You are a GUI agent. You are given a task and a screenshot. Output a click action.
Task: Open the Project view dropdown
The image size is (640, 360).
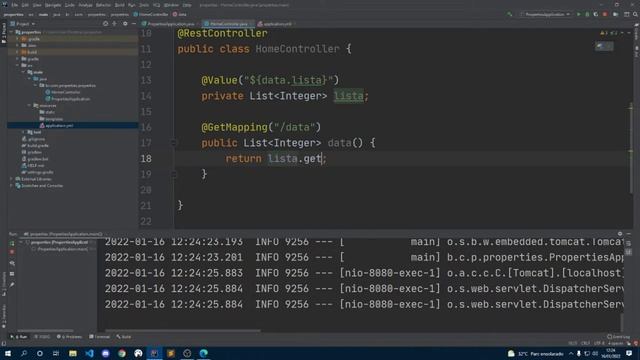[x=22, y=24]
